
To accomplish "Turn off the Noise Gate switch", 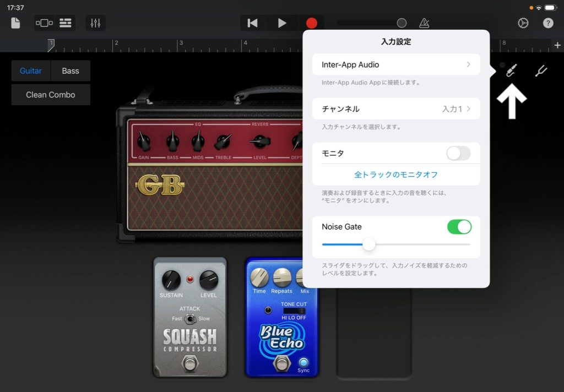I will point(459,227).
